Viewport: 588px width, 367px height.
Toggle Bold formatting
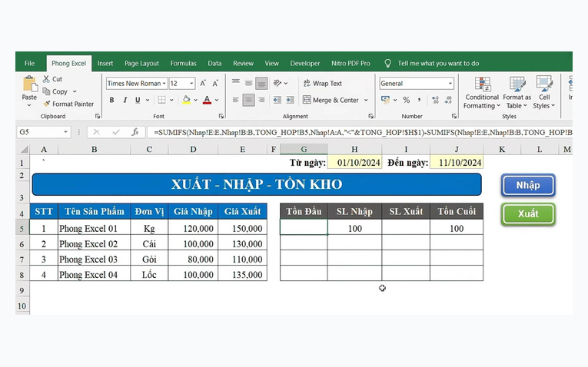coord(111,100)
